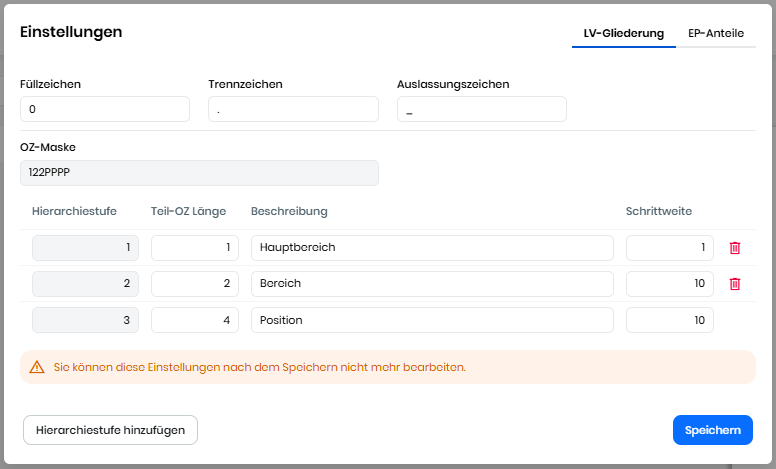Screen dimensions: 776x469
Task: Click Teil-OZ Länge field for Hauptbereich
Action: (x=195, y=247)
